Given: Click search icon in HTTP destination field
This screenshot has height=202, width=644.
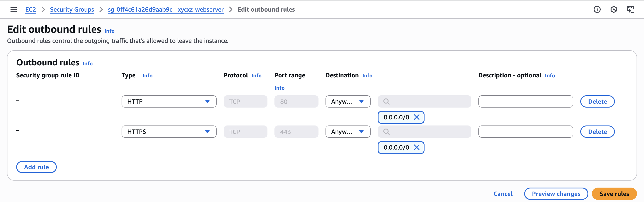Looking at the screenshot, I should [386, 101].
